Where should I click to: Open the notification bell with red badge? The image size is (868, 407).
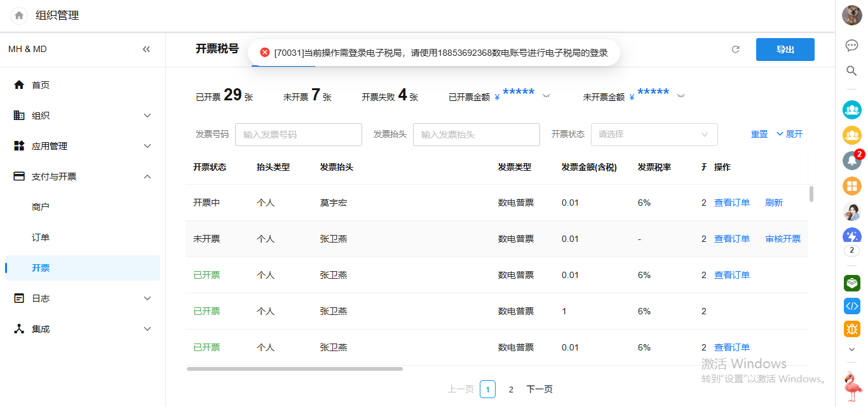tap(851, 160)
